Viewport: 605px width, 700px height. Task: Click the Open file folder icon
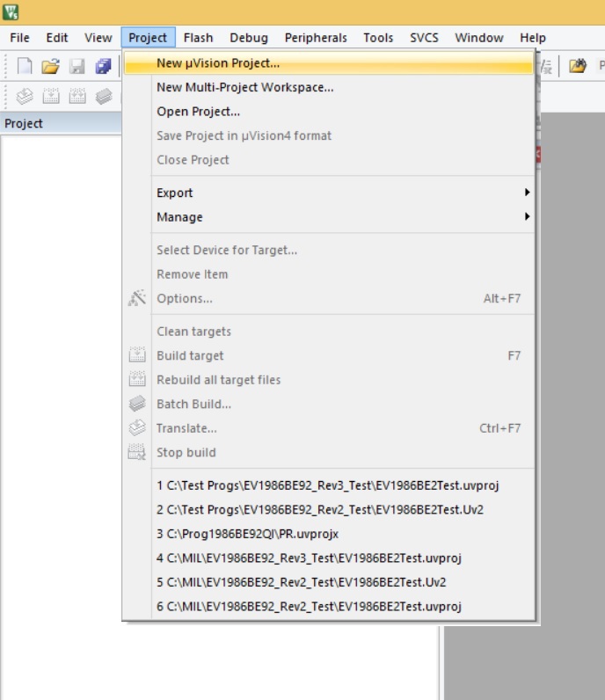tap(50, 66)
